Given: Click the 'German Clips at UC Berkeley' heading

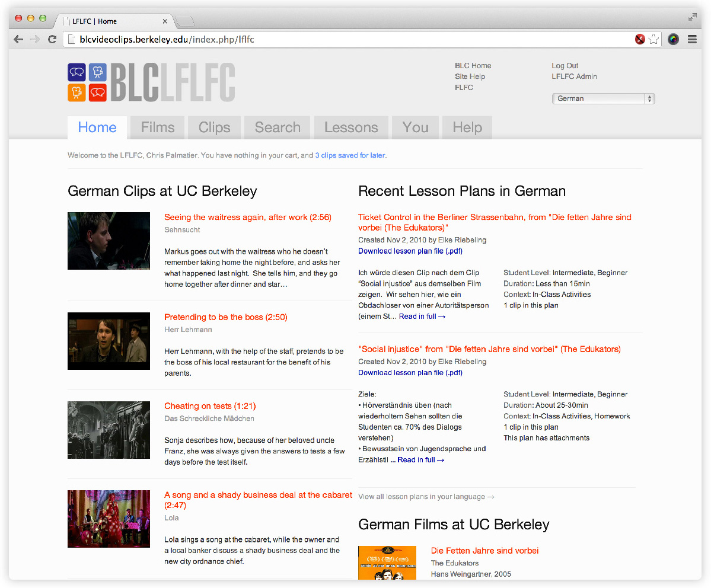Looking at the screenshot, I should pos(162,191).
